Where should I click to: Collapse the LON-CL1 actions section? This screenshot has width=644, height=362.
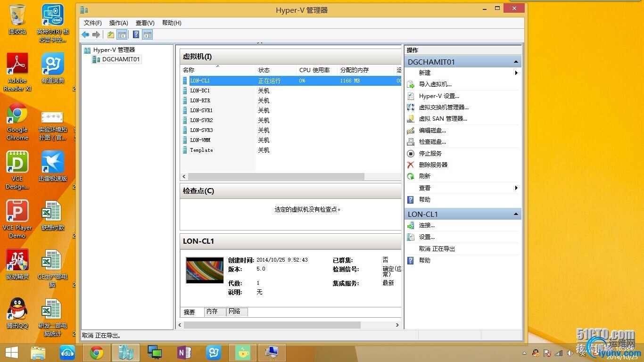[516, 214]
